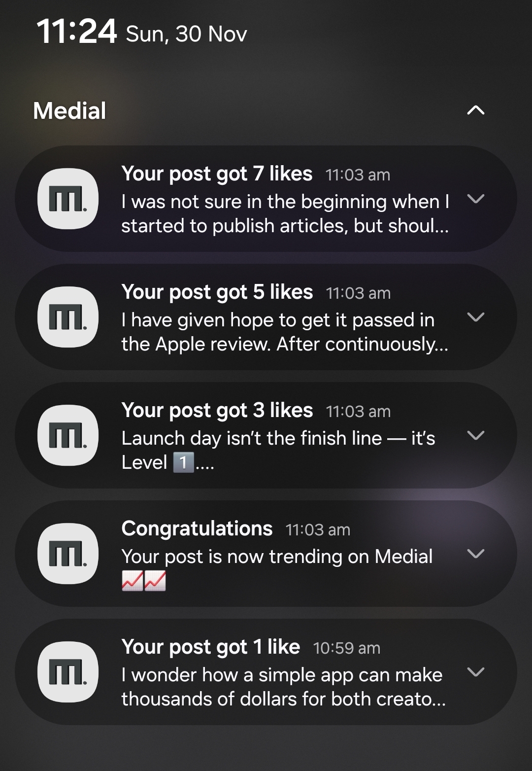Open the 'Your post got 5 likes' title
The width and height of the screenshot is (532, 771).
tap(217, 292)
